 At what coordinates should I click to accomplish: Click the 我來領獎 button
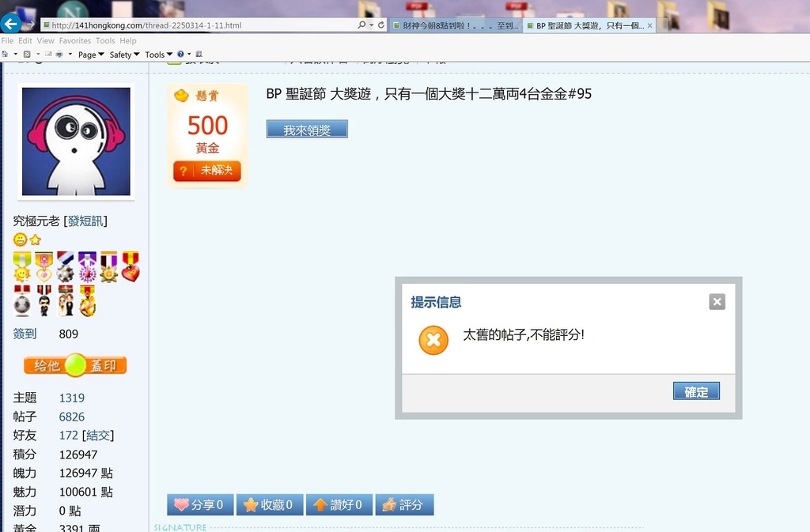click(x=307, y=127)
